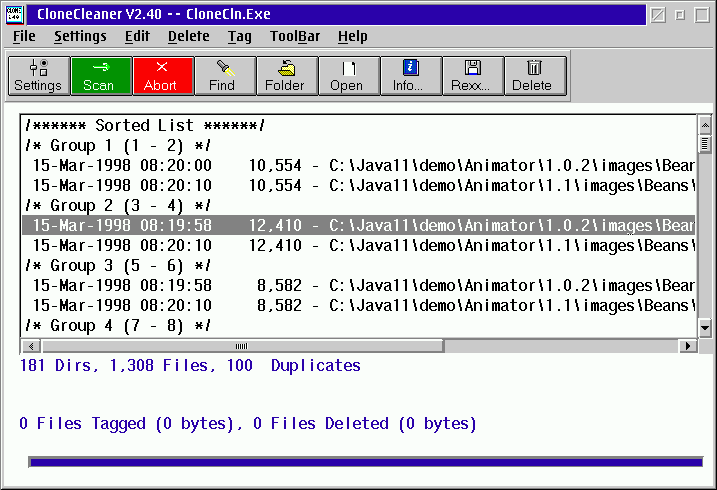Open the ToolBar menu
The width and height of the screenshot is (717, 490).
[x=295, y=36]
